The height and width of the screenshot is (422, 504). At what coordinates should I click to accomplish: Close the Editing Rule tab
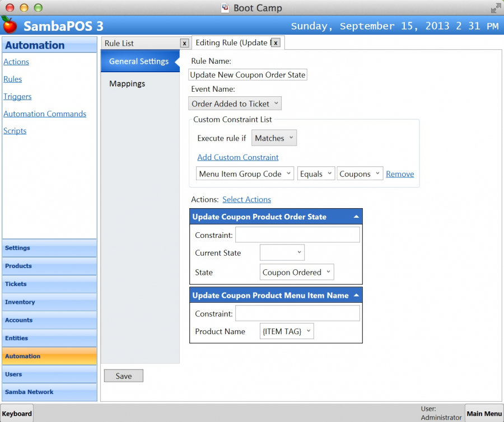(x=276, y=43)
